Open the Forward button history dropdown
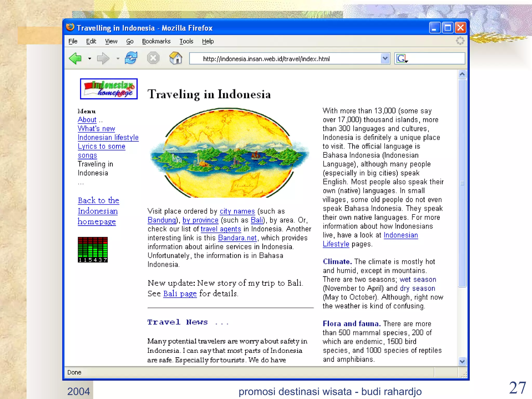Image resolution: width=532 pixels, height=399 pixels. (118, 58)
